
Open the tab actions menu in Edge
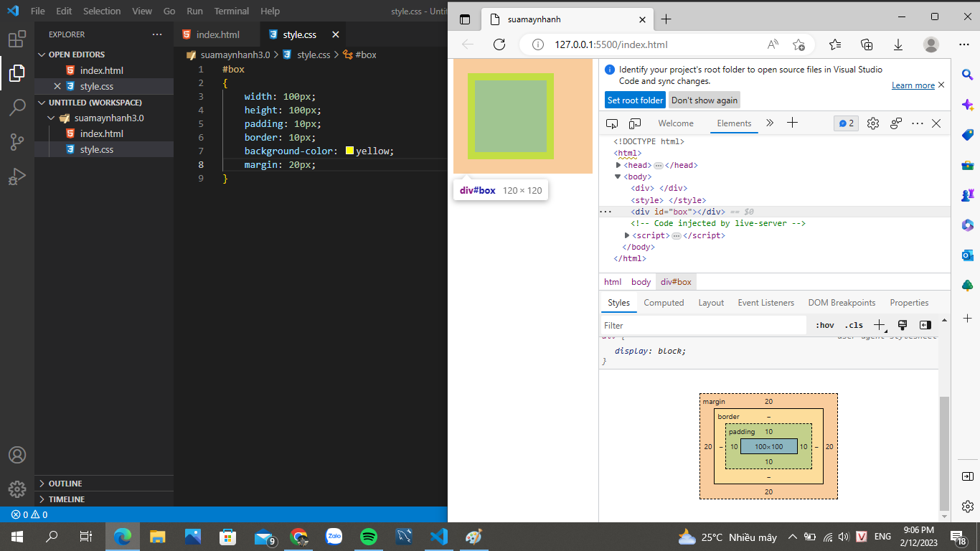[x=465, y=19]
